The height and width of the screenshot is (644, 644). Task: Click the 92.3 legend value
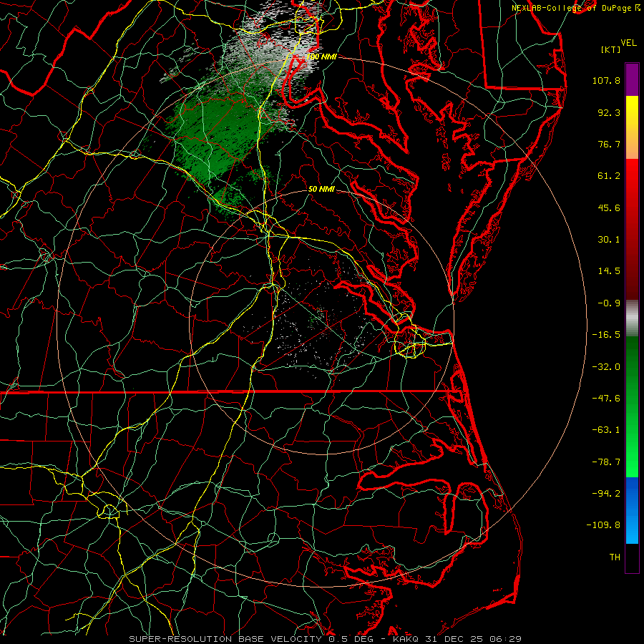609,112
